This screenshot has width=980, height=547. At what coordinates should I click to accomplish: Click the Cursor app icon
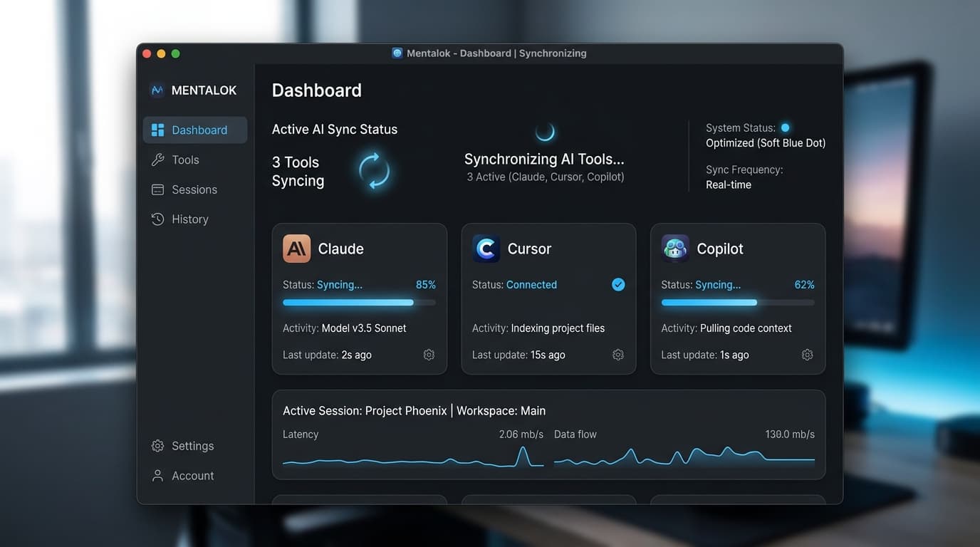point(486,249)
